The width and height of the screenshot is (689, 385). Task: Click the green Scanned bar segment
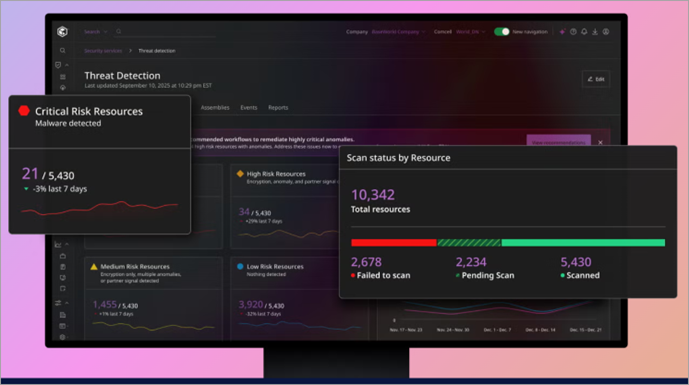tap(583, 243)
